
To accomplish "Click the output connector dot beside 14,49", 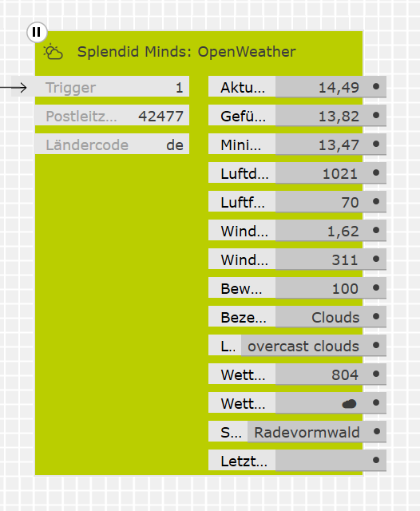I will click(376, 86).
